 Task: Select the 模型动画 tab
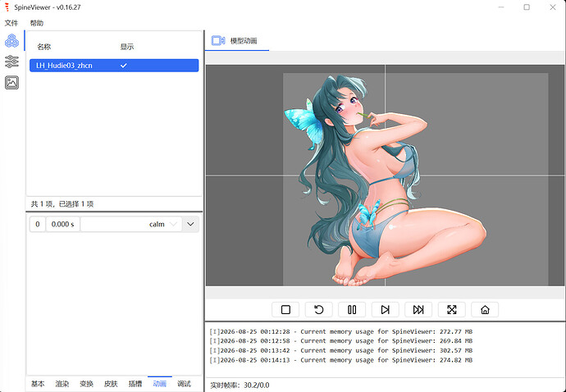coord(237,41)
